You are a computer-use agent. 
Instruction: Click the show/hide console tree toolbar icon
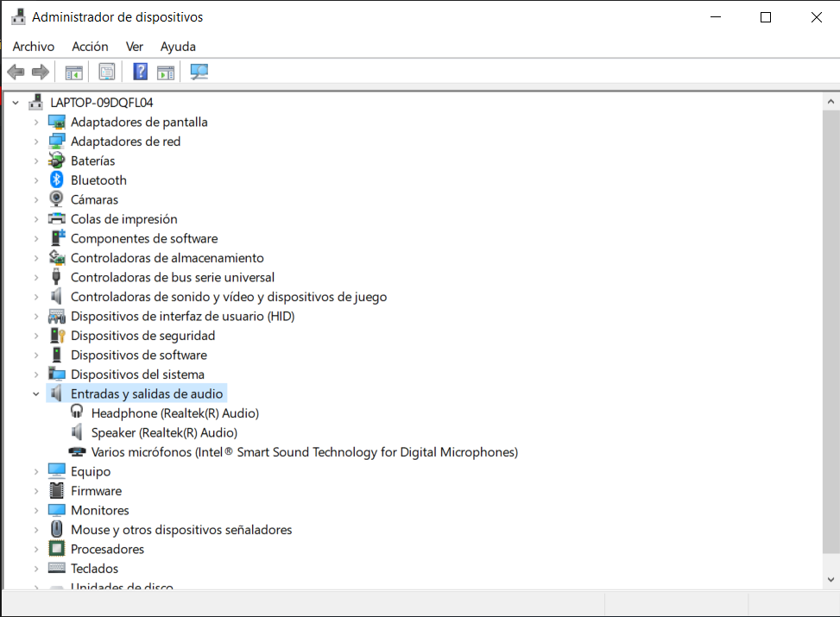(74, 72)
